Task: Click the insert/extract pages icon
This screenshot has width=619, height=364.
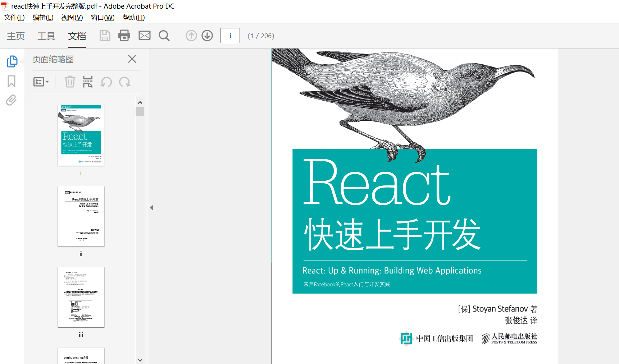Action: 88,82
